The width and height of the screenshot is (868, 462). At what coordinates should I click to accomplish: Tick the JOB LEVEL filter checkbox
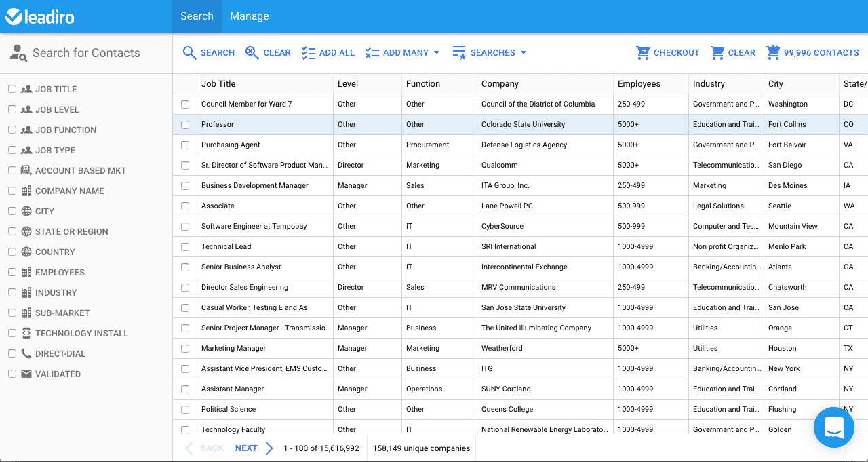point(12,109)
